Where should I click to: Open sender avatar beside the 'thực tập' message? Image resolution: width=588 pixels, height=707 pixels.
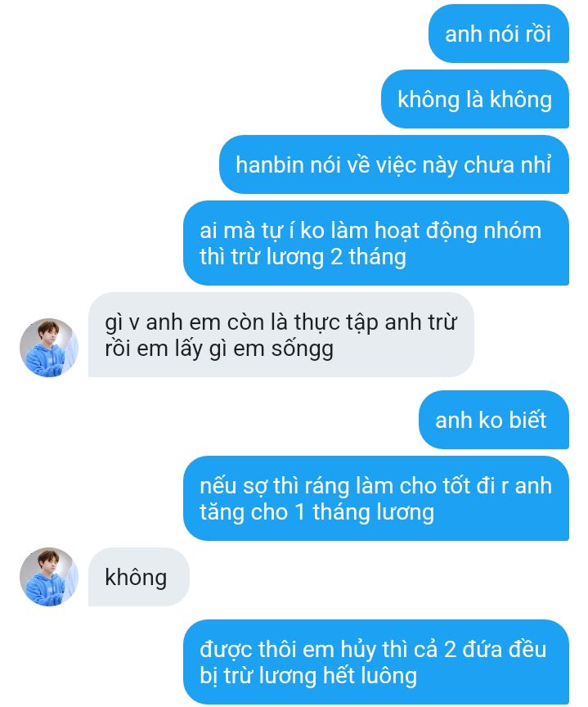point(49,348)
